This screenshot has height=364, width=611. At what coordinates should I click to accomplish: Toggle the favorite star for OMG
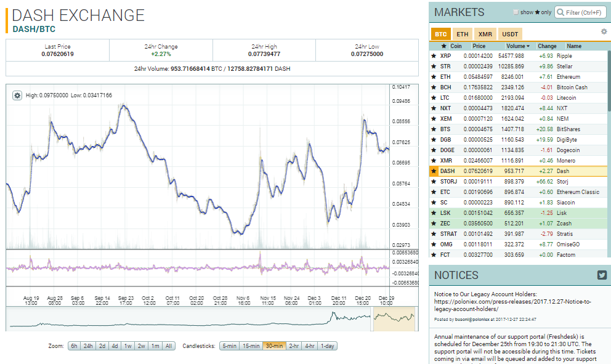coord(434,245)
